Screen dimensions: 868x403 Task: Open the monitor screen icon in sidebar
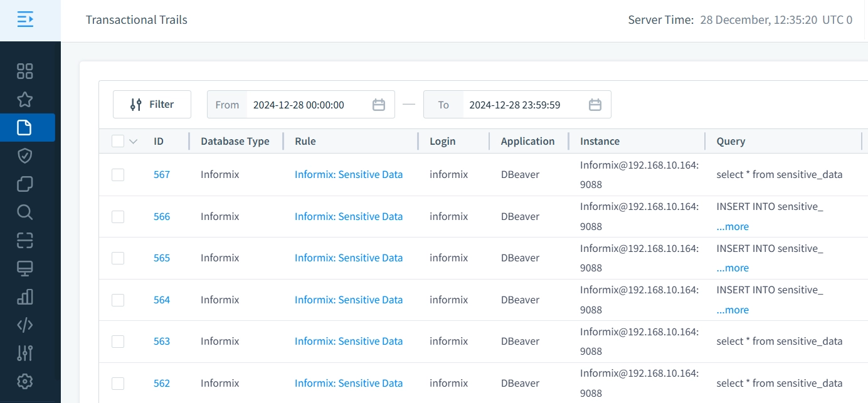[x=25, y=269]
